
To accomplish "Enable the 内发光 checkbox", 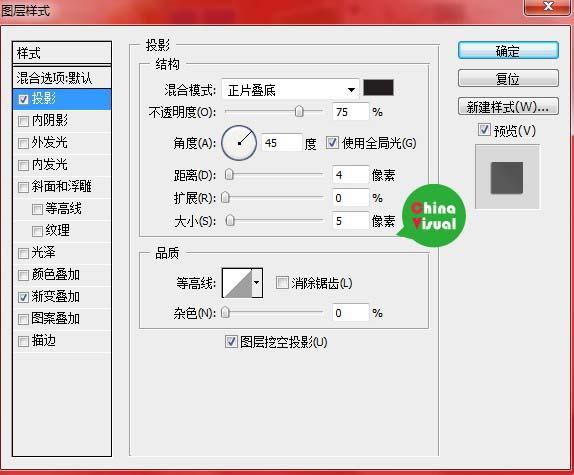I will point(23,165).
